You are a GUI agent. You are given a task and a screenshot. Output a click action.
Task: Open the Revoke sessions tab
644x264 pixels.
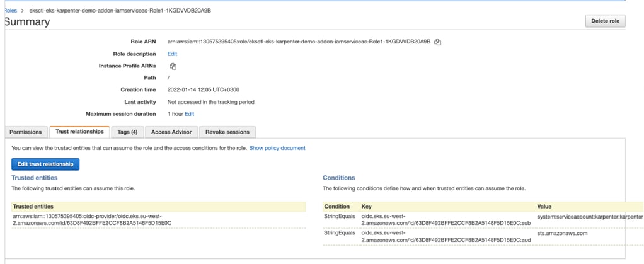click(227, 132)
